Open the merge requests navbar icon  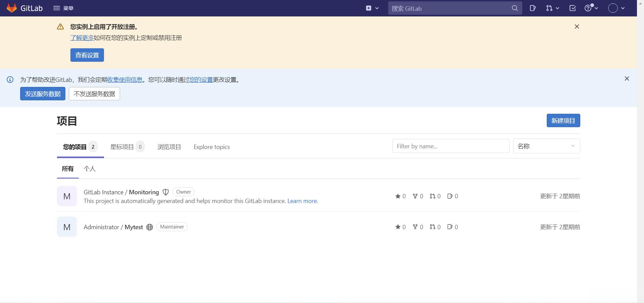click(552, 8)
